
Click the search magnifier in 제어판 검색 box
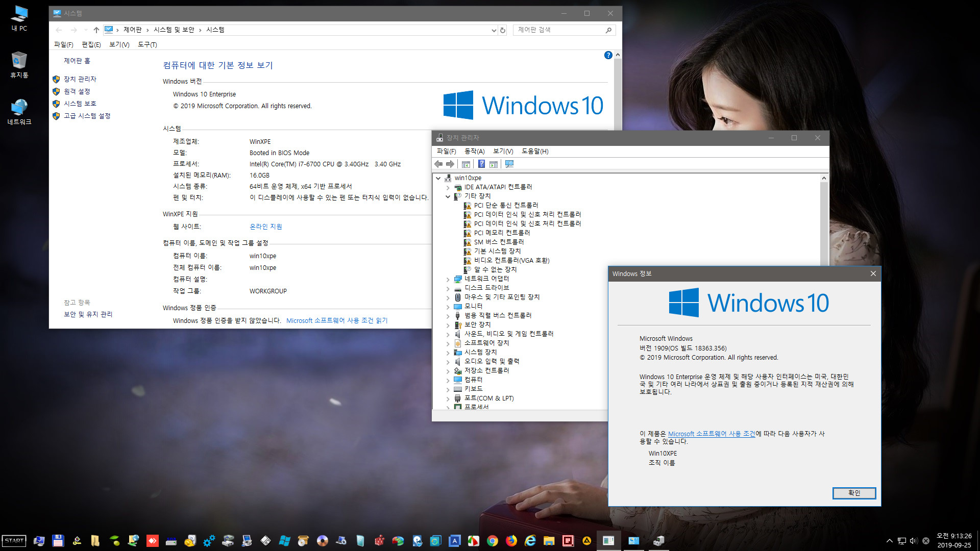click(608, 30)
